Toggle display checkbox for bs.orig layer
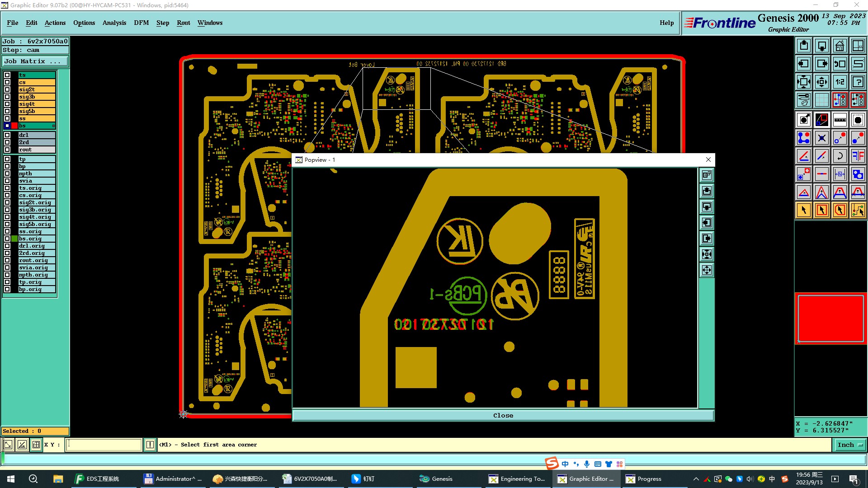The image size is (868, 488). (7, 239)
